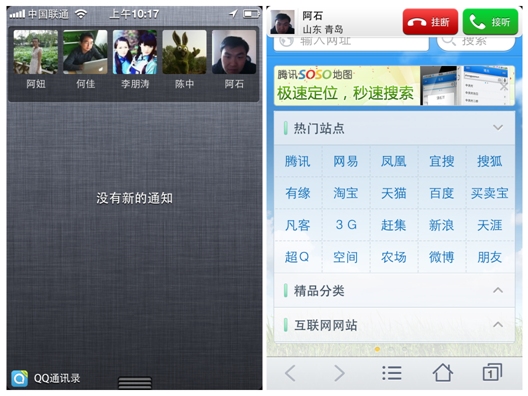Tap the location services arrow icon
The height and width of the screenshot is (396, 528).
233,14
